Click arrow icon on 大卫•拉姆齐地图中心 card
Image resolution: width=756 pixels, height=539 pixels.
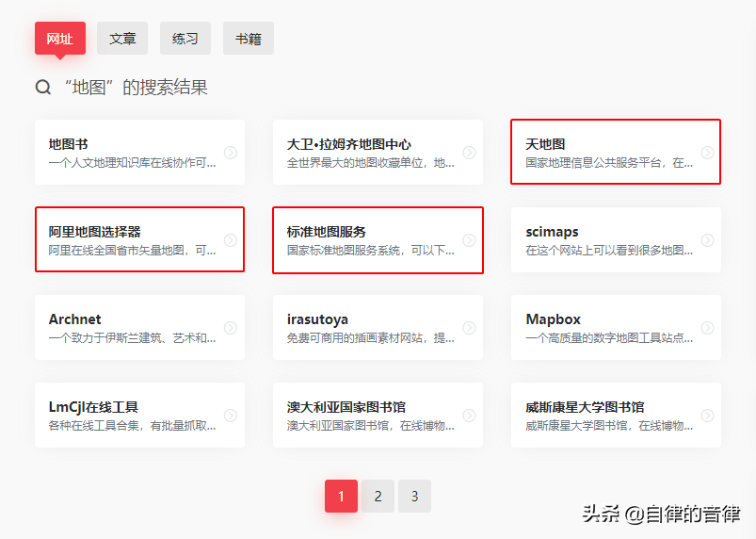tap(469, 153)
